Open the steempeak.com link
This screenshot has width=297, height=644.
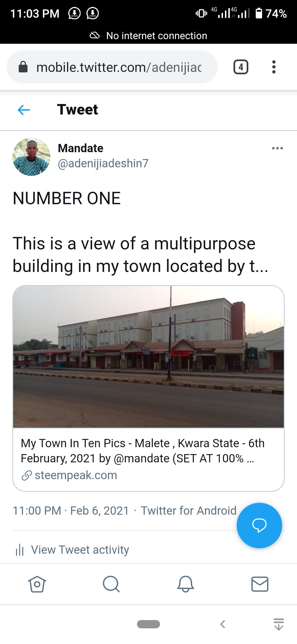[x=76, y=475]
